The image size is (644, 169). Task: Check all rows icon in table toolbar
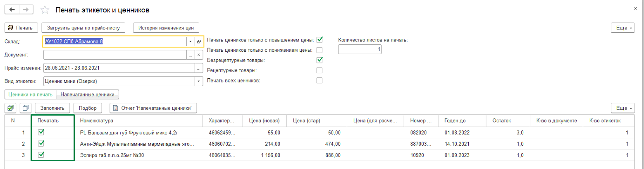pos(11,108)
